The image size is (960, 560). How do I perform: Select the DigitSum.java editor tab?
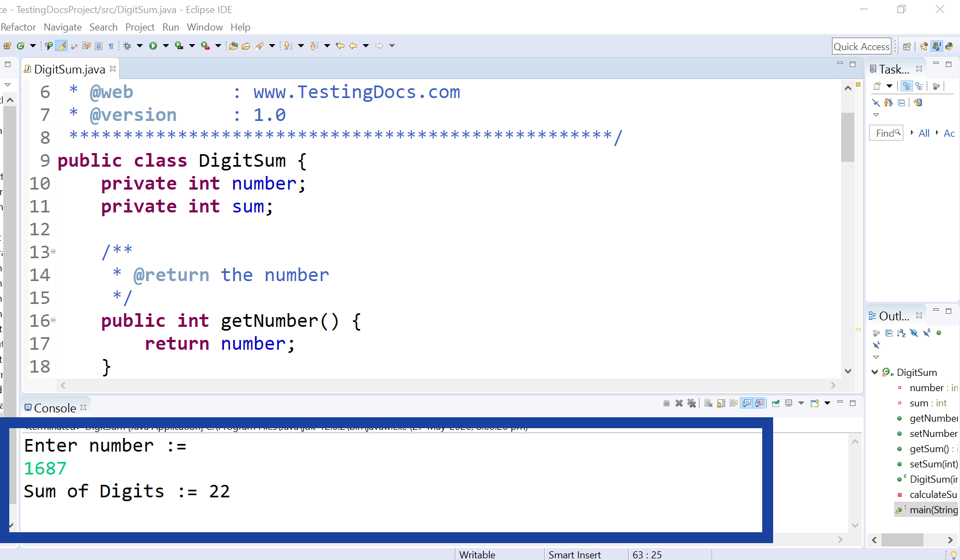tap(69, 69)
